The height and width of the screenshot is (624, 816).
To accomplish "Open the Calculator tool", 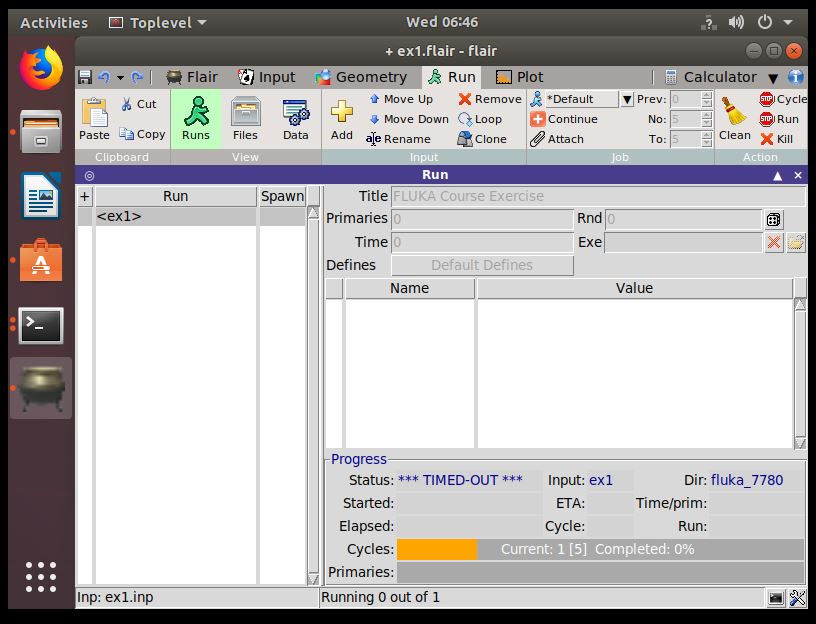I will click(x=710, y=77).
